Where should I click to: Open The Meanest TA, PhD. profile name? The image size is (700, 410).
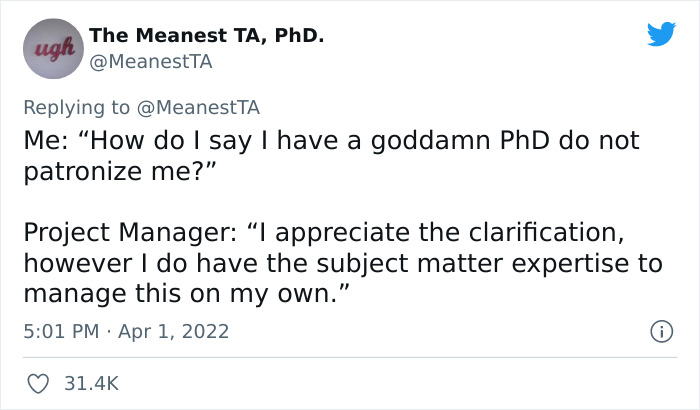tap(206, 36)
